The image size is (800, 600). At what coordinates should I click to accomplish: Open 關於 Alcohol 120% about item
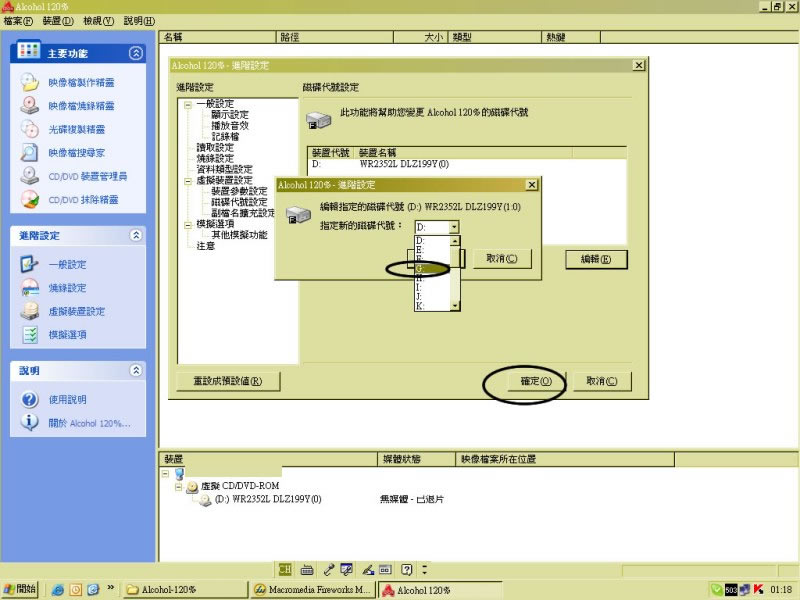pyautogui.click(x=89, y=423)
